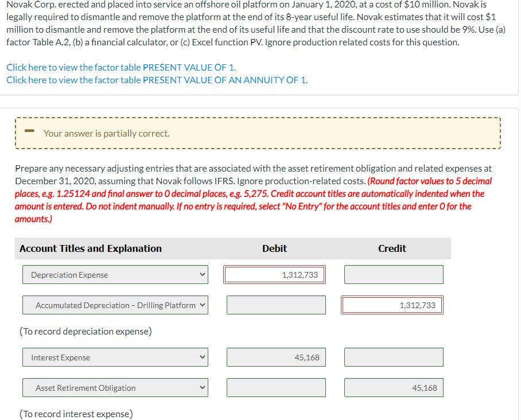Image resolution: width=521 pixels, height=420 pixels.
Task: Open the Asset Retirement Obligation account dropdown
Action: coord(115,387)
